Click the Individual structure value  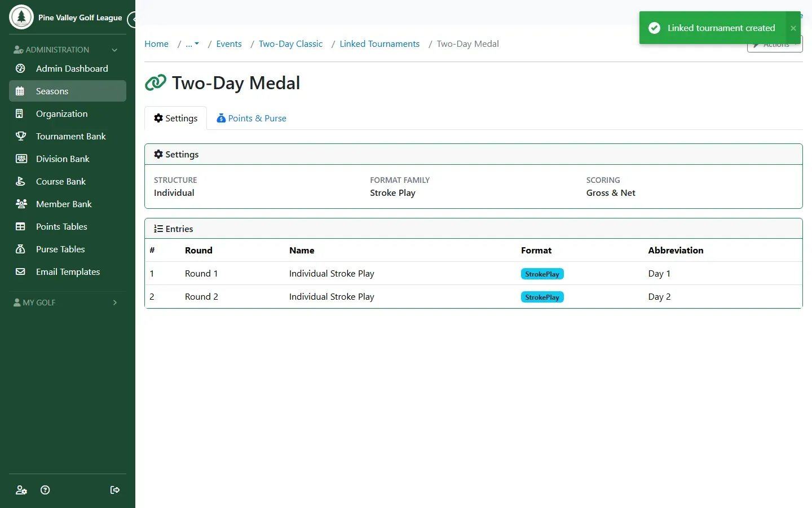[x=174, y=193]
